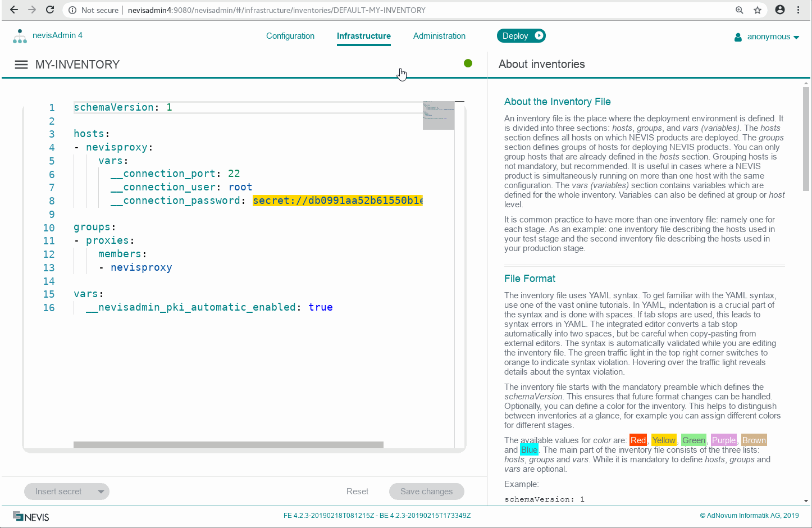Click the '- proxies:' group line
This screenshot has width=812, height=528.
(104, 240)
